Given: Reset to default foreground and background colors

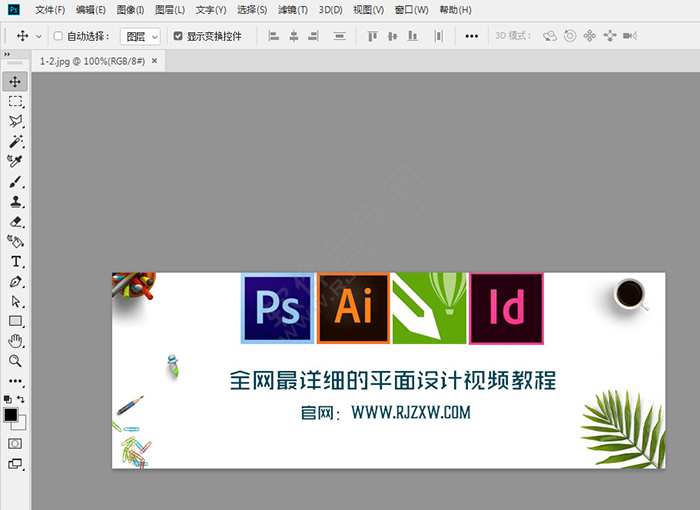Looking at the screenshot, I should tap(8, 399).
